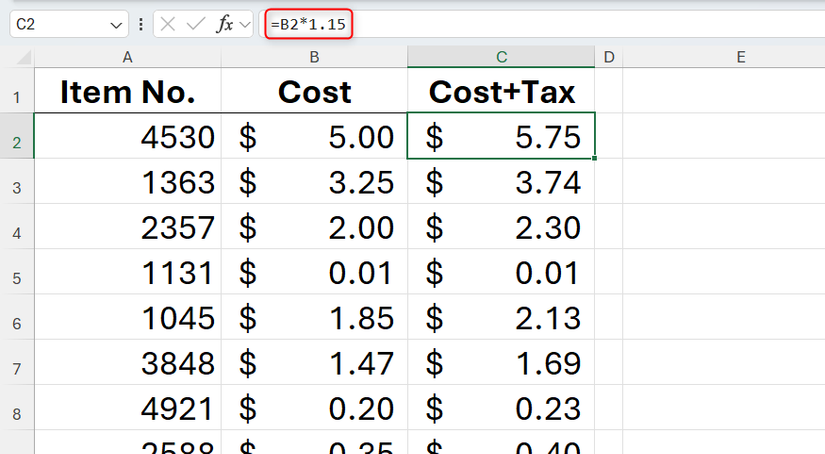Viewport: 825px width, 454px height.
Task: Click the cost cell showing 1.47
Action: pos(314,362)
